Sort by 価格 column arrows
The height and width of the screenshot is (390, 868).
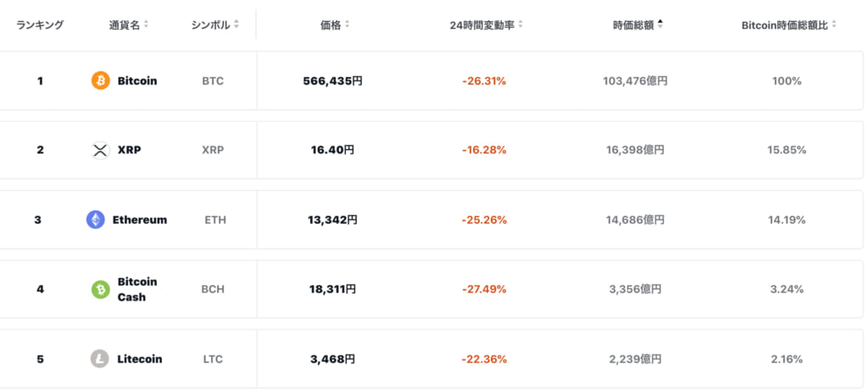click(x=347, y=25)
